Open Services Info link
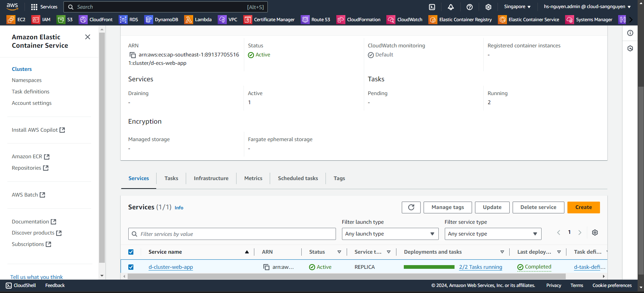Image resolution: width=644 pixels, height=293 pixels. 179,208
